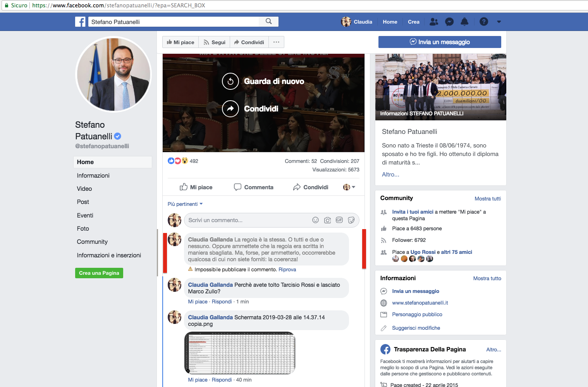Image resolution: width=588 pixels, height=387 pixels.
Task: Click Condividi under the video post
Action: point(311,187)
